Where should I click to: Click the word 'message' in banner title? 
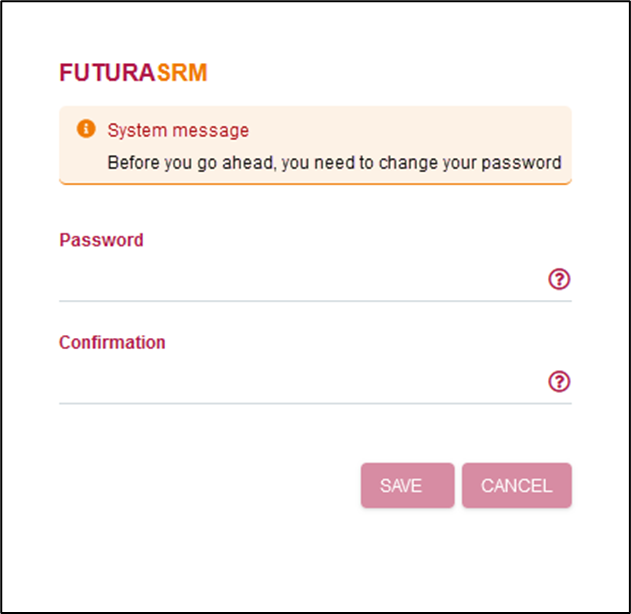(210, 130)
